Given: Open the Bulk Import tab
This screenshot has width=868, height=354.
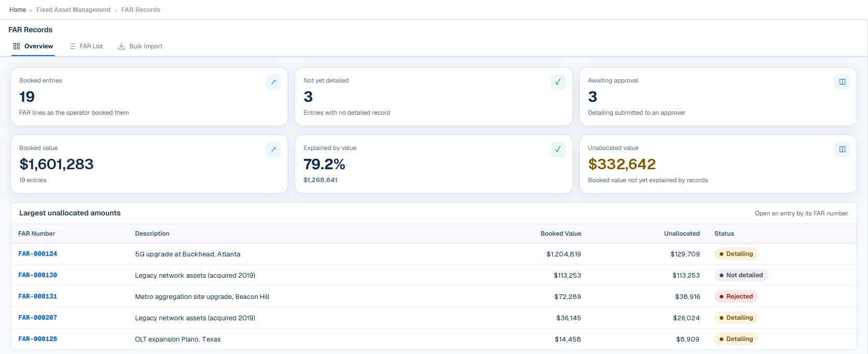Looking at the screenshot, I should (x=140, y=46).
